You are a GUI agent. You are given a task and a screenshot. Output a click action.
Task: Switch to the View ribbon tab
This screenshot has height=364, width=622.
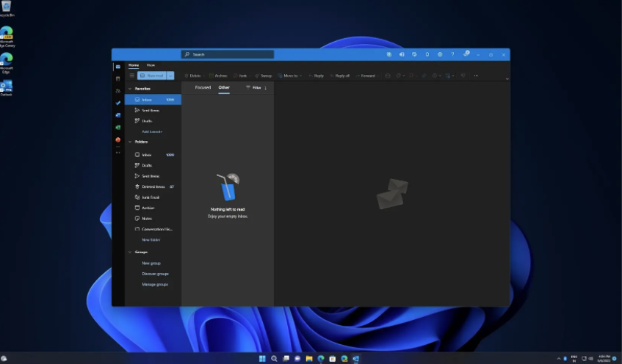click(151, 65)
